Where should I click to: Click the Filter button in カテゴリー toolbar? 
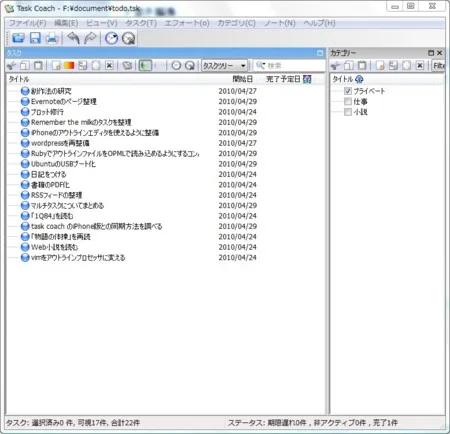tap(438, 66)
